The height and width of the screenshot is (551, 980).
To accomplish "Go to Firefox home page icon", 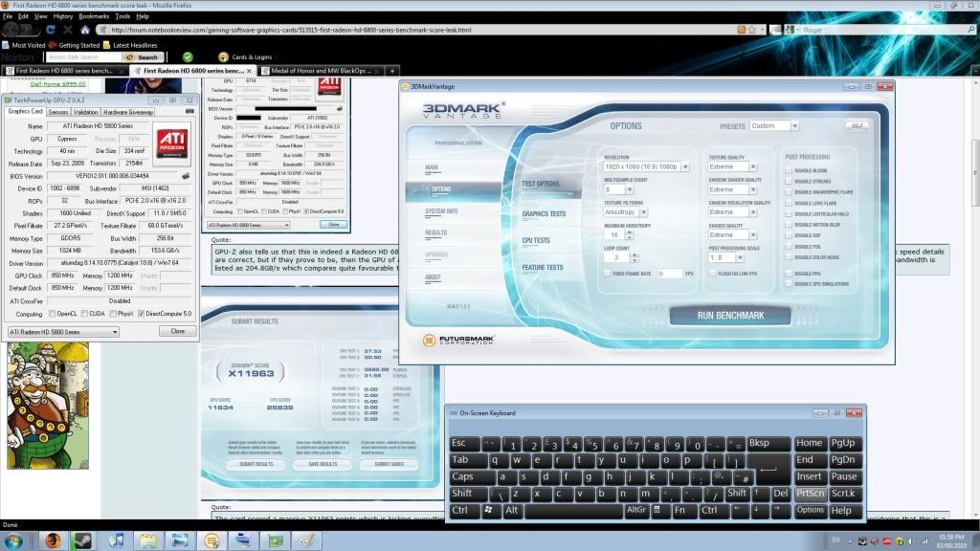I will click(85, 30).
